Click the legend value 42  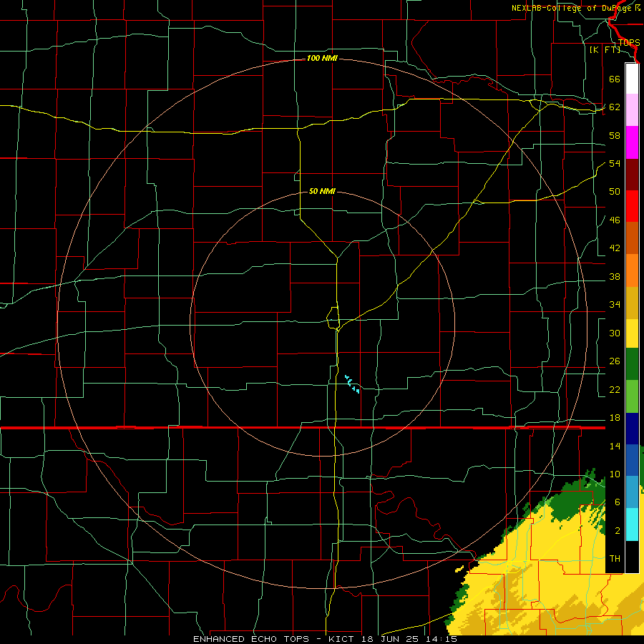click(615, 248)
